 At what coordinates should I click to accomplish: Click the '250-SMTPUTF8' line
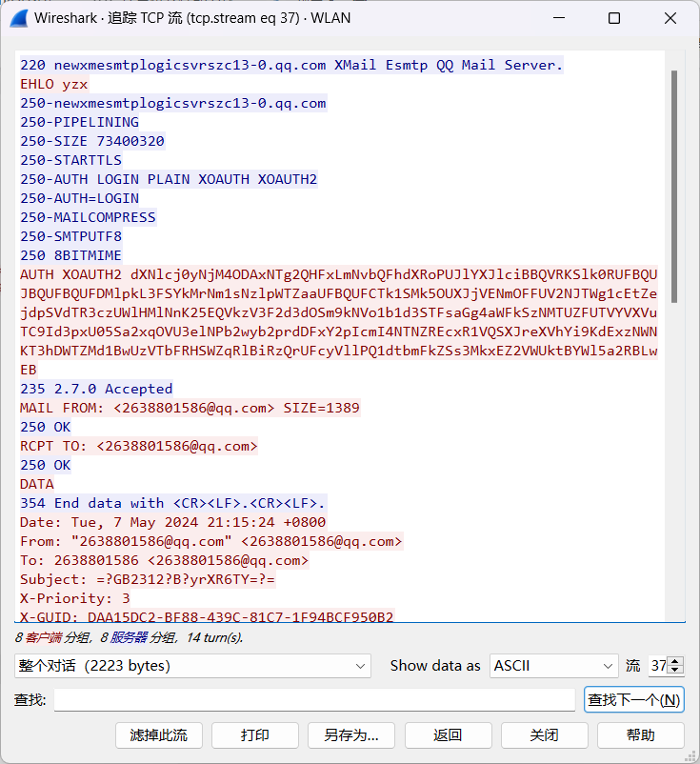[x=71, y=236]
